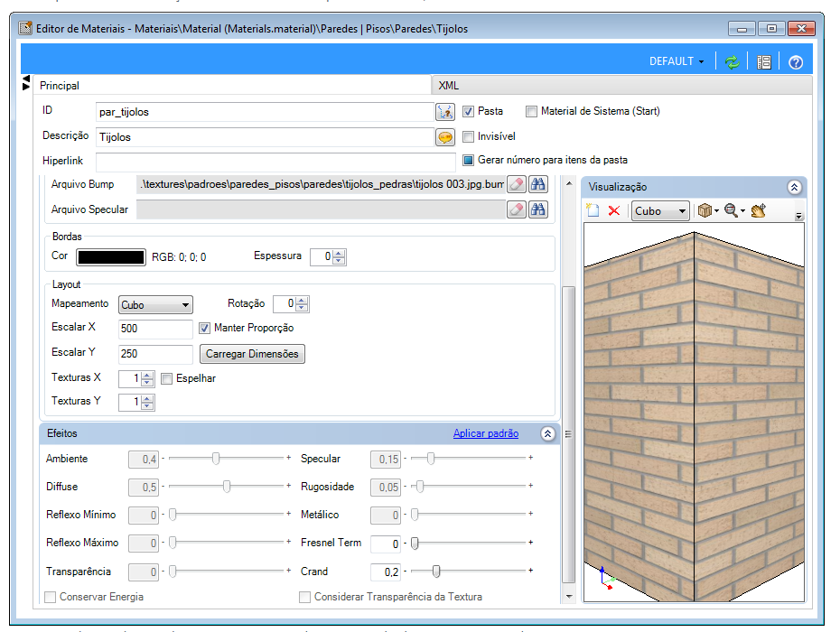Viewport: 840px width, 632px height.
Task: Increase the Rotação stepper value
Action: pos(303,301)
